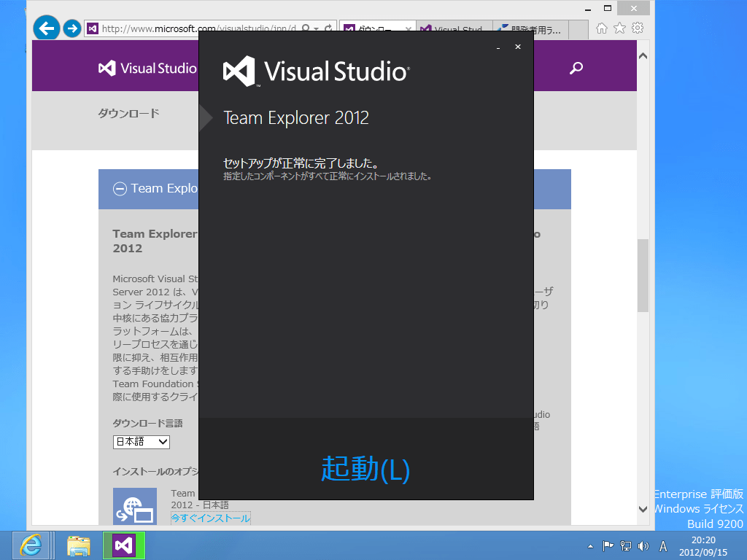Open File Explorer from the taskbar
Screen dimensions: 747x560
(78, 545)
